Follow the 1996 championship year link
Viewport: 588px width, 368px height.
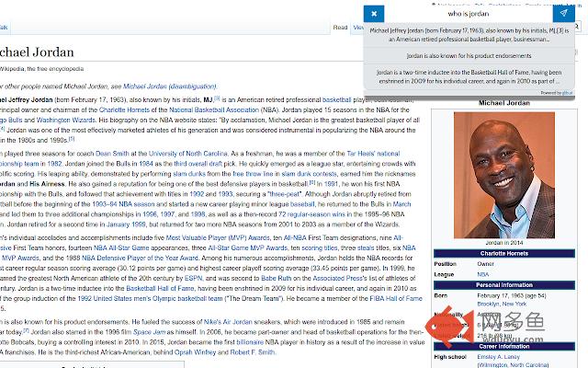click(x=150, y=214)
